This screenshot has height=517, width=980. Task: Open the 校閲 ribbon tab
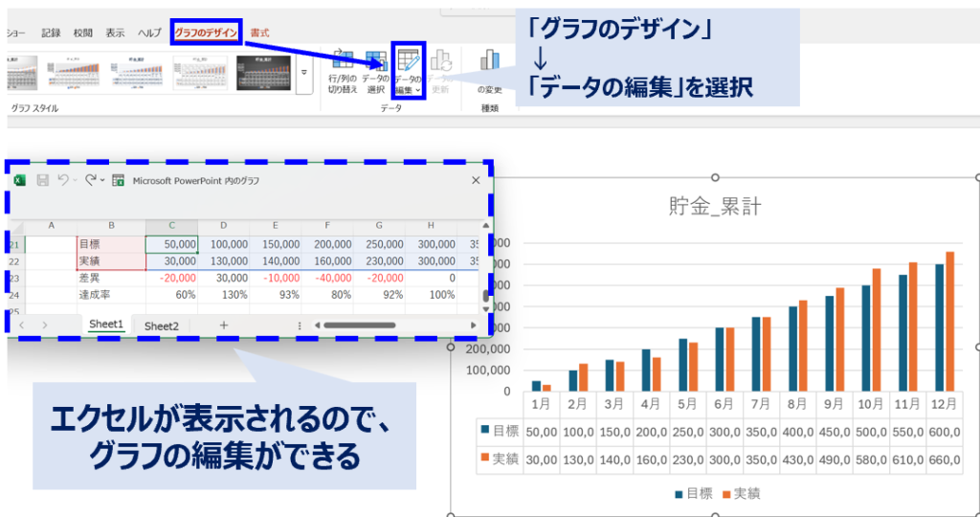coord(82,34)
